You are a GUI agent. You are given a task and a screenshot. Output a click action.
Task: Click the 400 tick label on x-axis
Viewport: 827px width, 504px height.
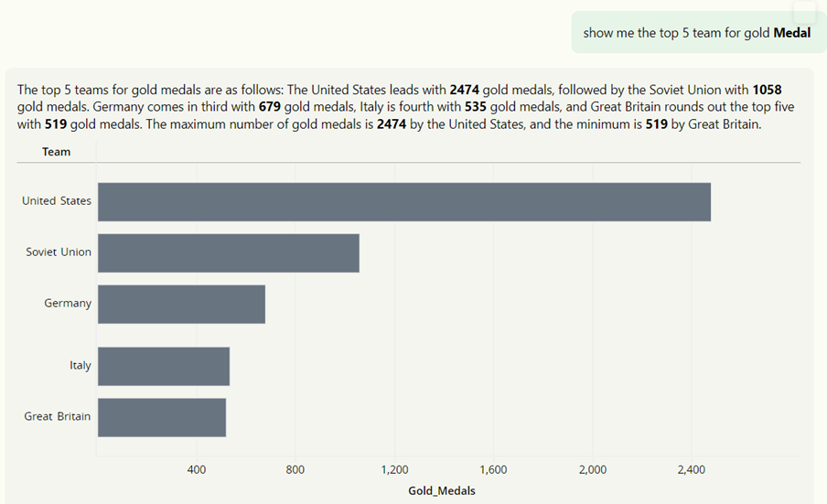click(x=196, y=470)
